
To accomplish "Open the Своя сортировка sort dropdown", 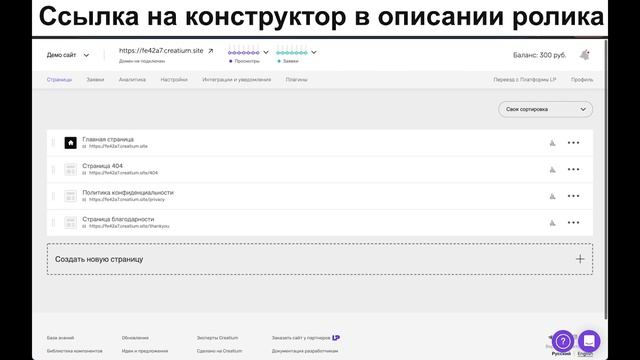I will [x=545, y=109].
